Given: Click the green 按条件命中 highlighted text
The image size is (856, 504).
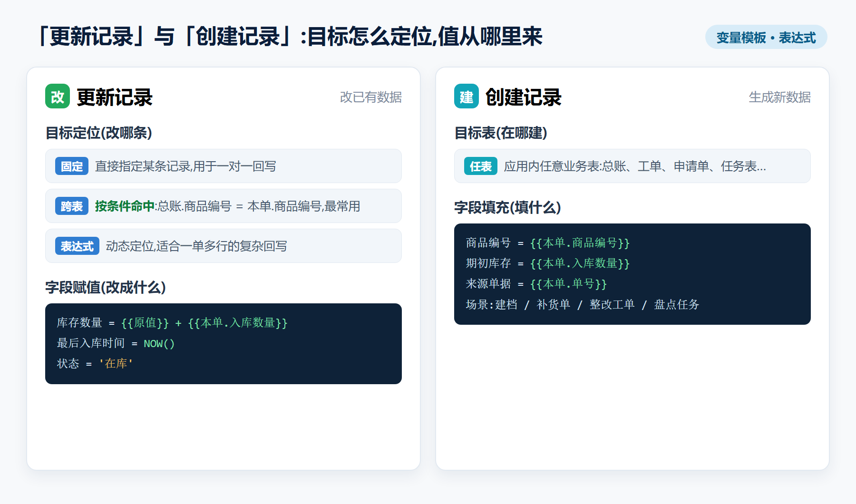Looking at the screenshot, I should click(x=125, y=206).
